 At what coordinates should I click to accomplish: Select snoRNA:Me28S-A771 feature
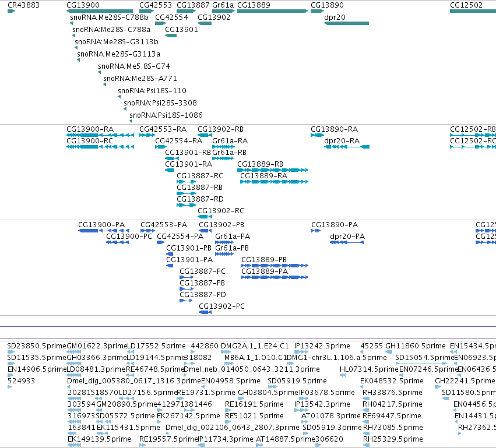(140, 79)
